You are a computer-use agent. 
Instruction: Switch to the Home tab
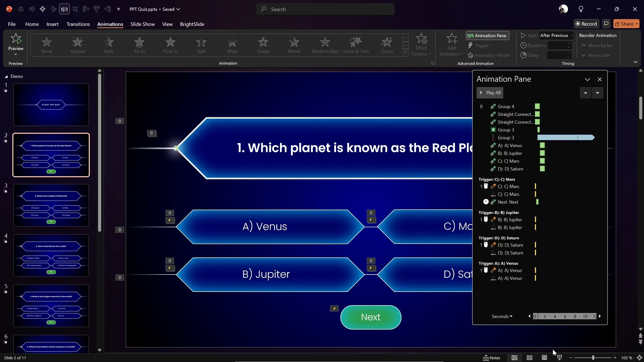click(x=32, y=24)
